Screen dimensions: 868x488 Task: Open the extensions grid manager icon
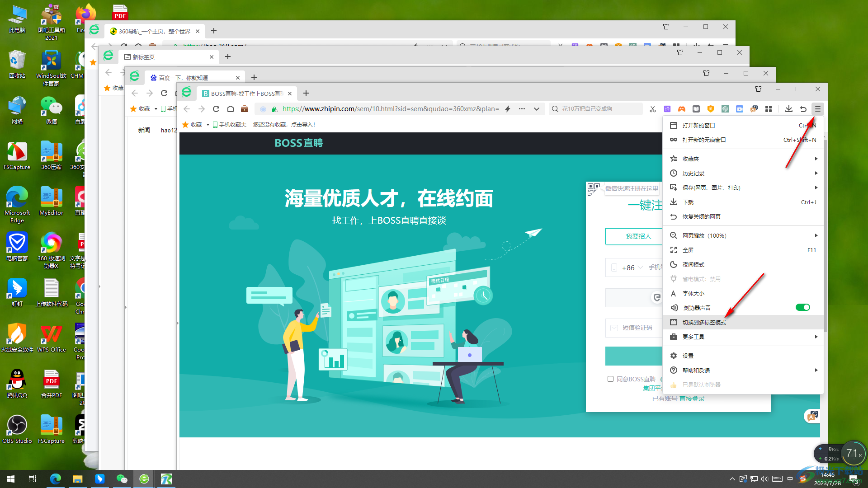[769, 109]
